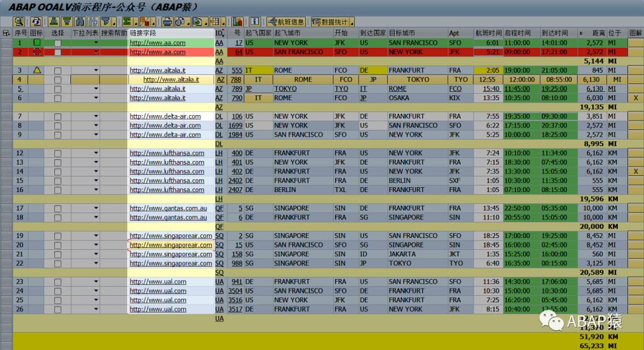This screenshot has height=350, width=644.
Task: Open the delta-air.com link in row 8
Action: (x=165, y=126)
